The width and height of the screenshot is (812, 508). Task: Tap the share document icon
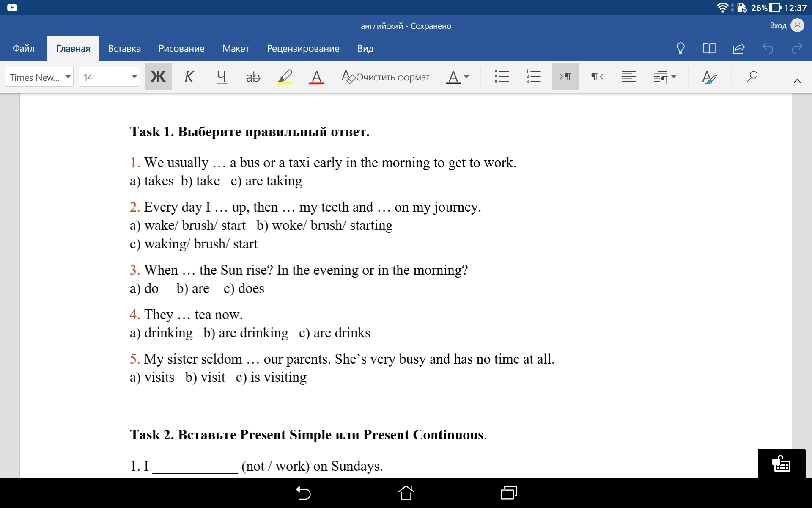coord(738,48)
